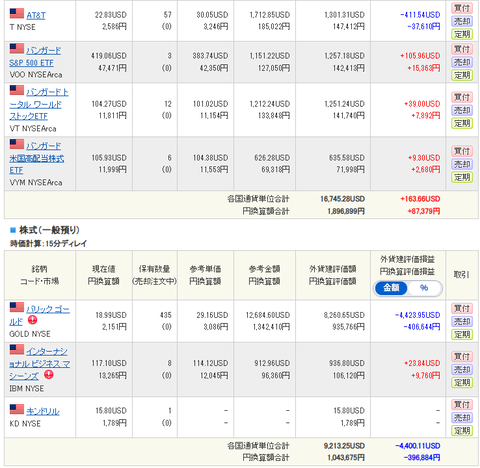
Task: Click 定期 button for AT&T
Action: coord(462,34)
